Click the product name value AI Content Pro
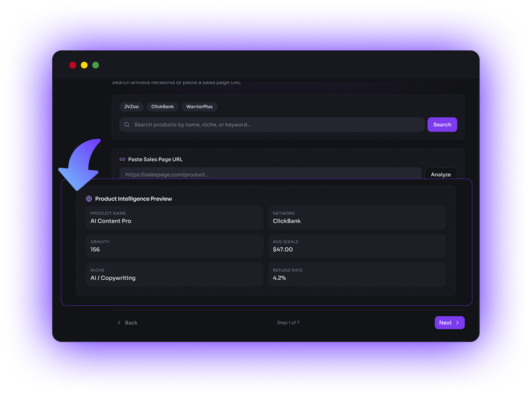This screenshot has height=396, width=532. 111,221
